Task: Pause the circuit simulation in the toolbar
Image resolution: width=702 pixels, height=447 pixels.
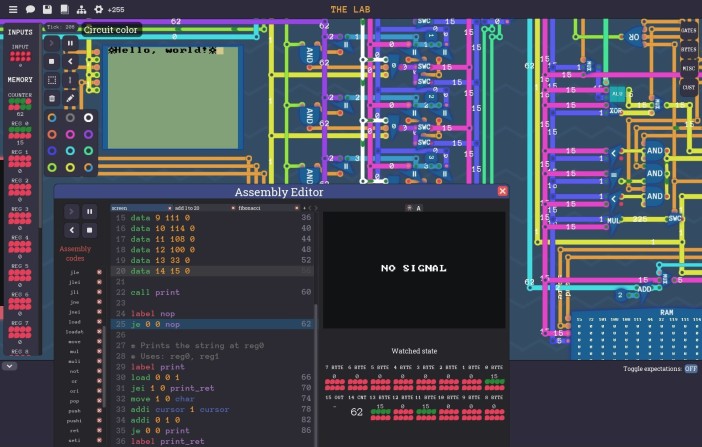Action: pos(70,43)
